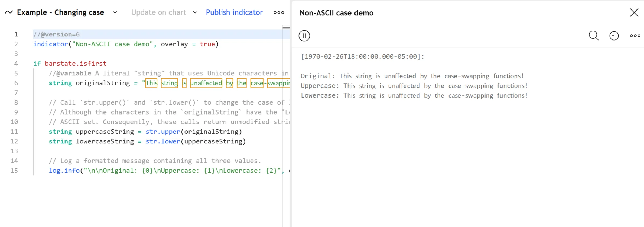Click the log timestamp entry
644x227 pixels.
point(362,56)
